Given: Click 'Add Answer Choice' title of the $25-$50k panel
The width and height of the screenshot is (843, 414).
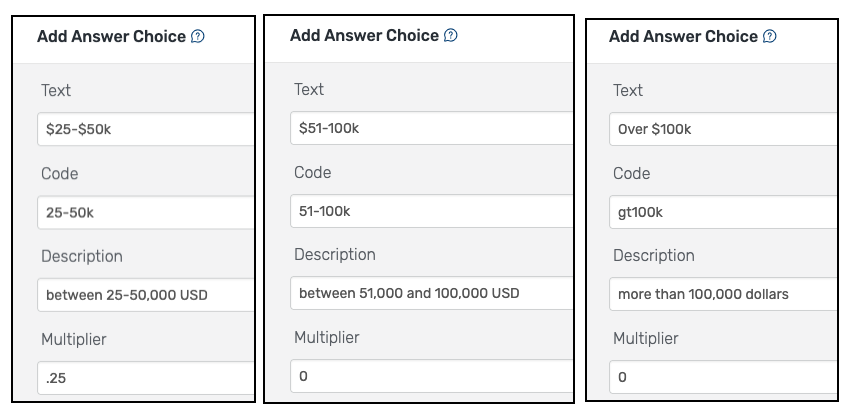Looking at the screenshot, I should pos(111,37).
